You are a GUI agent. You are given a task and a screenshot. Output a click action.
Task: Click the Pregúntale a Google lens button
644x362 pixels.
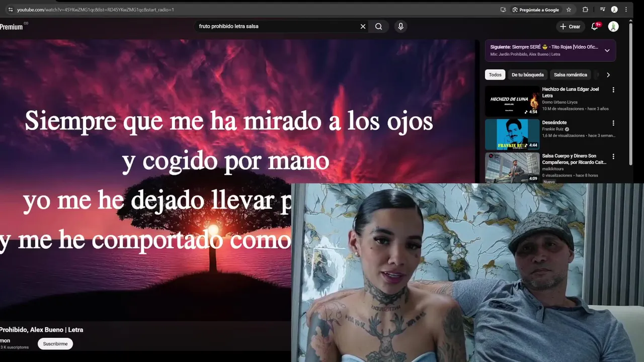[535, 10]
